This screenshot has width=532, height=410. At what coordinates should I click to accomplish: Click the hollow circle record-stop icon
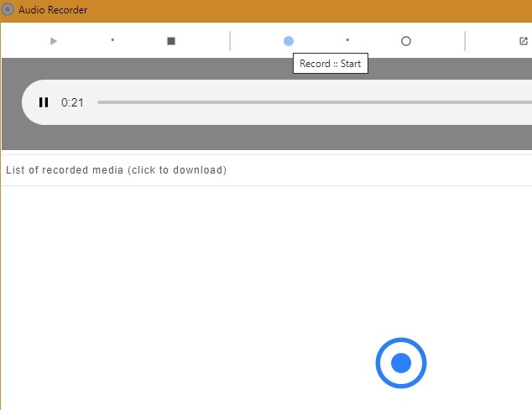(x=406, y=41)
